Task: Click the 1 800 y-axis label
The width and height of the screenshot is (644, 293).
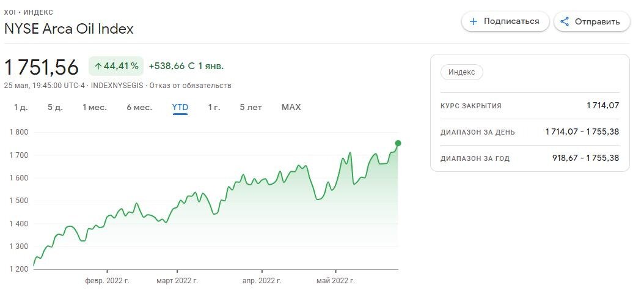Action: coord(18,132)
